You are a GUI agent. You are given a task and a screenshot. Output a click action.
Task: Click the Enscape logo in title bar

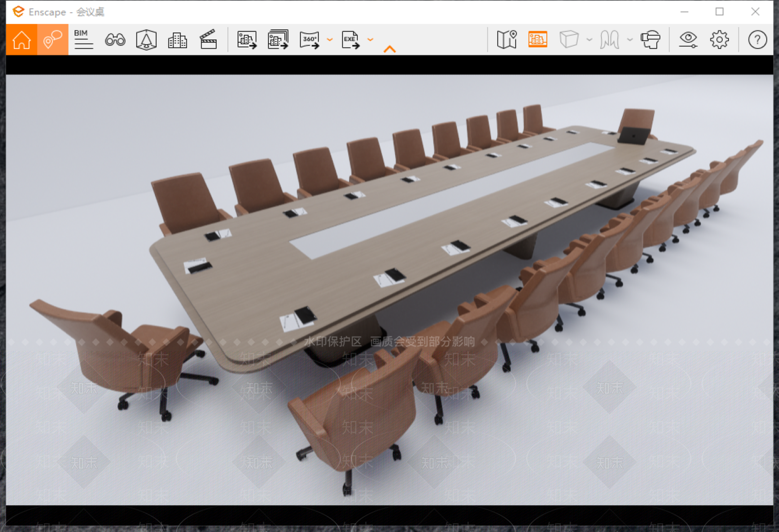pyautogui.click(x=19, y=11)
